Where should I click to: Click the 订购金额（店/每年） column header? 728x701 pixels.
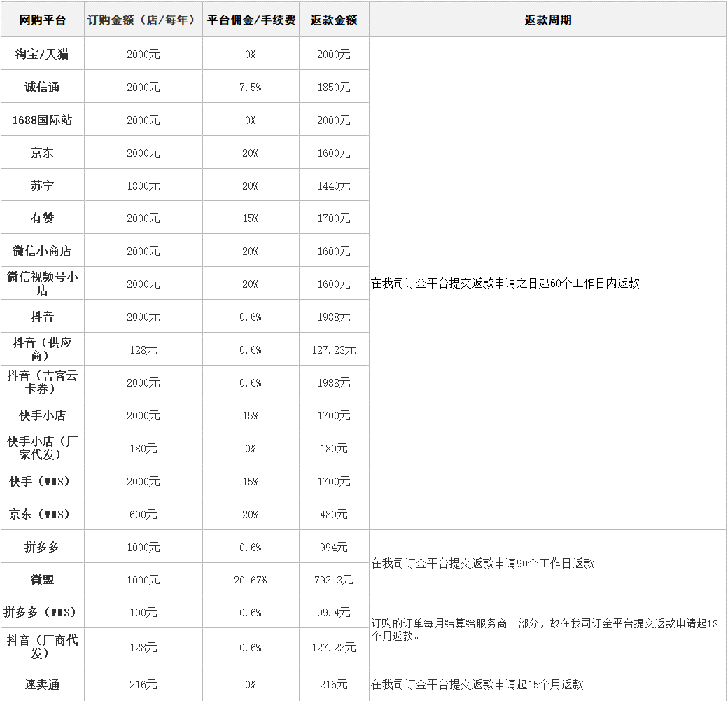tap(143, 20)
